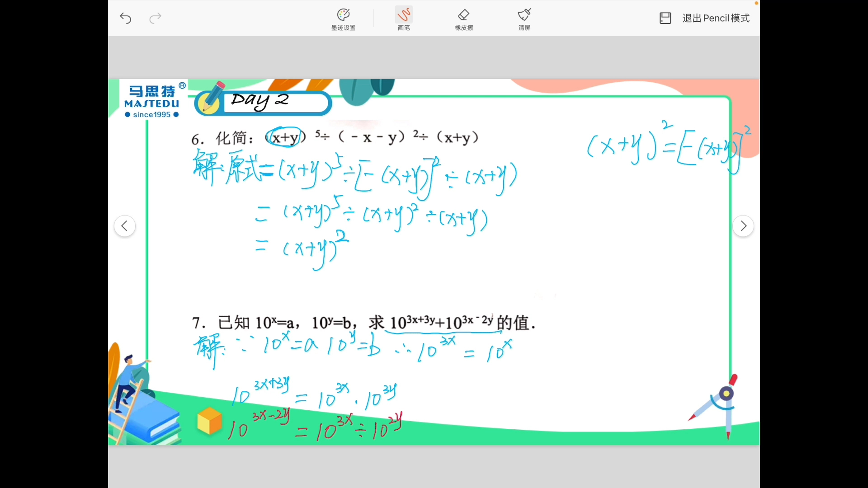Click the 马思特 MASTEDU logo
Image resolution: width=868 pixels, height=488 pixels.
[x=152, y=100]
